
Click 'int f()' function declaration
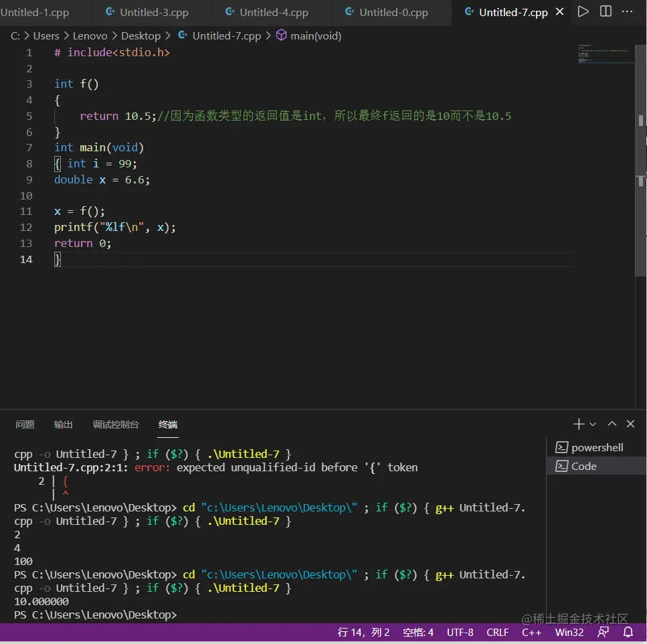pos(76,84)
